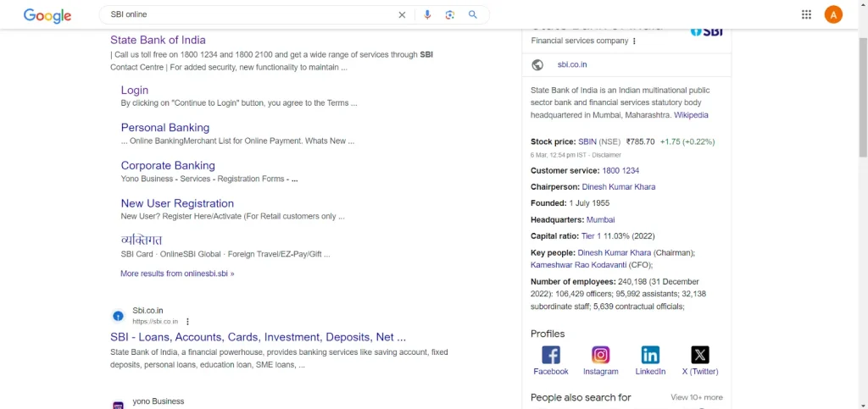Open the Personal Banking sitelink
Screen dimensions: 868x409
pyautogui.click(x=165, y=128)
